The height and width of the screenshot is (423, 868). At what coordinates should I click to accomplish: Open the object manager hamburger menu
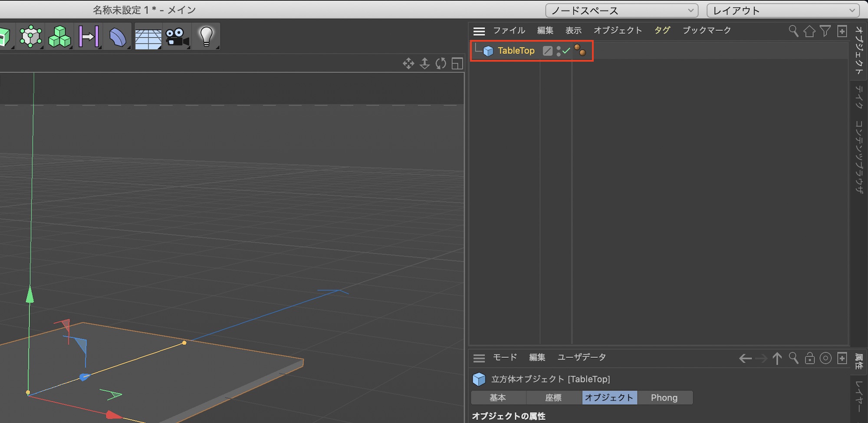(479, 31)
